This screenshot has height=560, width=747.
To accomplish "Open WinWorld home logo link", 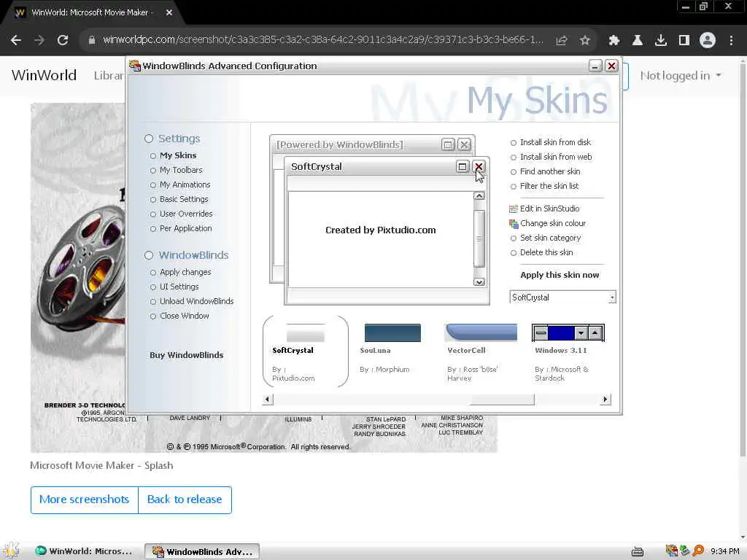I will 44,75.
